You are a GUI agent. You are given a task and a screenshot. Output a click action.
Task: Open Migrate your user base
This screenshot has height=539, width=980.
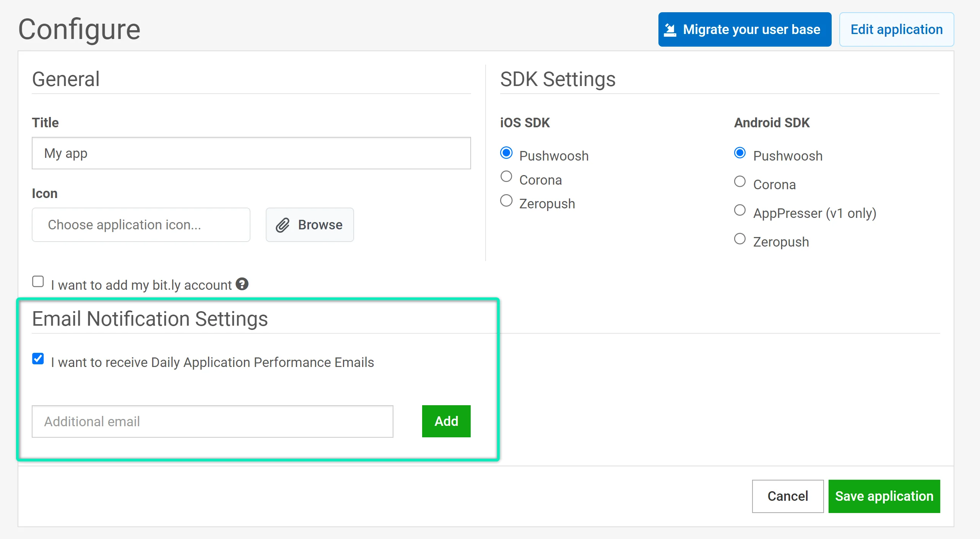pyautogui.click(x=744, y=29)
